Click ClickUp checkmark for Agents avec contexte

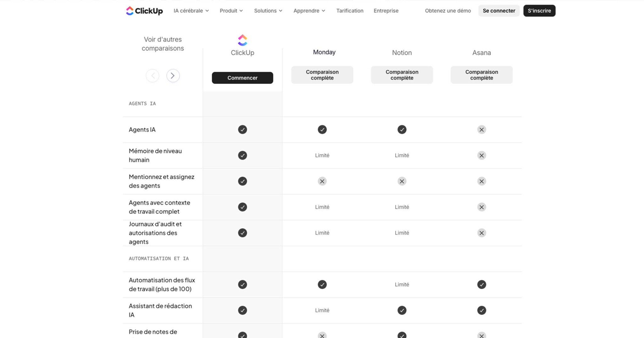242,207
